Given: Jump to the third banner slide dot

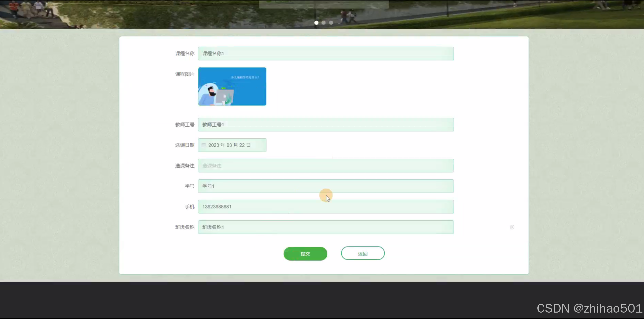Looking at the screenshot, I should click(x=331, y=23).
